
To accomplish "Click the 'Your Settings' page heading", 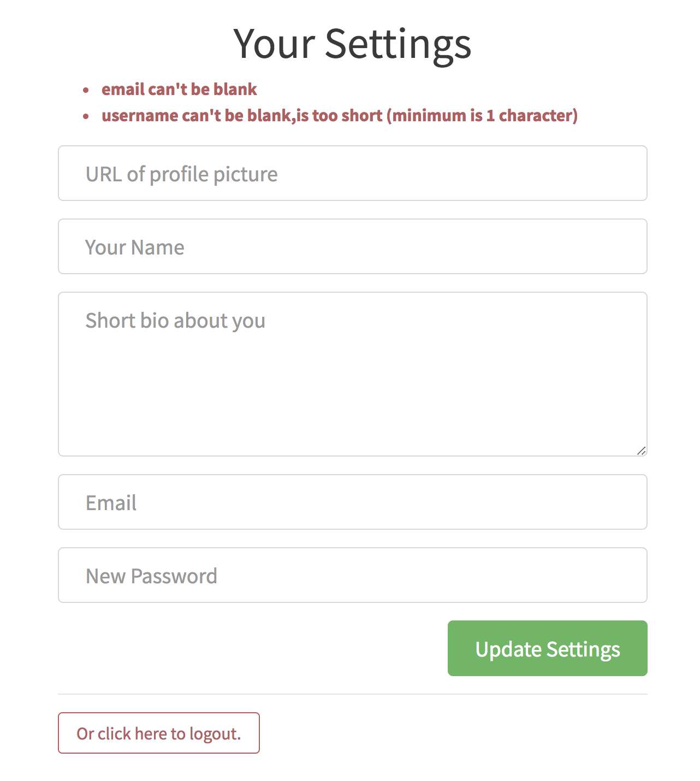I will click(x=352, y=44).
